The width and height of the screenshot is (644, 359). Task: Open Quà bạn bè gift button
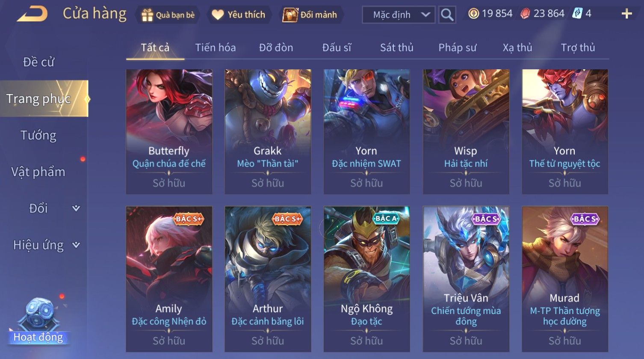[168, 15]
